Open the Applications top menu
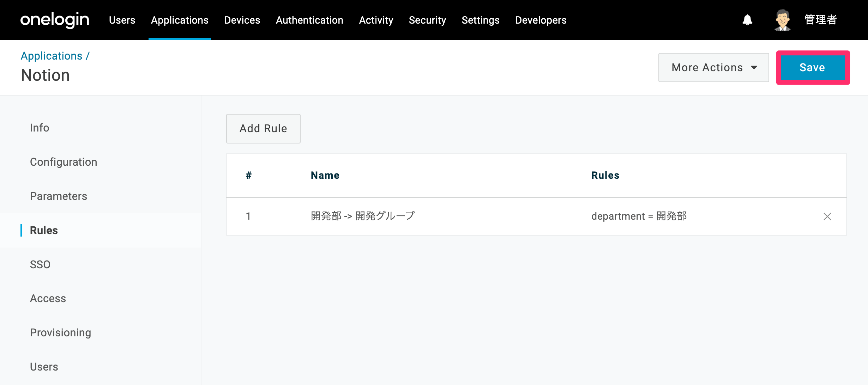 coord(180,20)
